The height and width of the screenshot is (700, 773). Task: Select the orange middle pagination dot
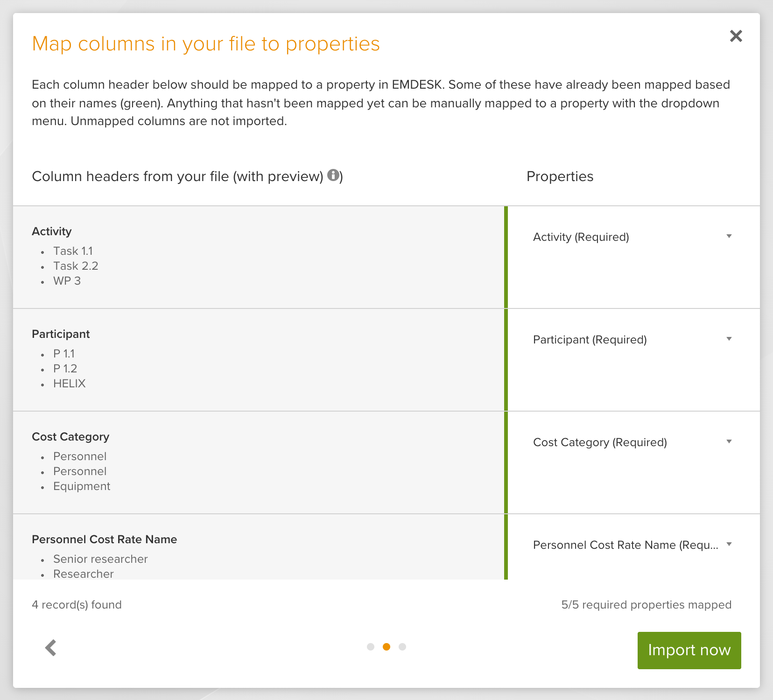(x=386, y=647)
